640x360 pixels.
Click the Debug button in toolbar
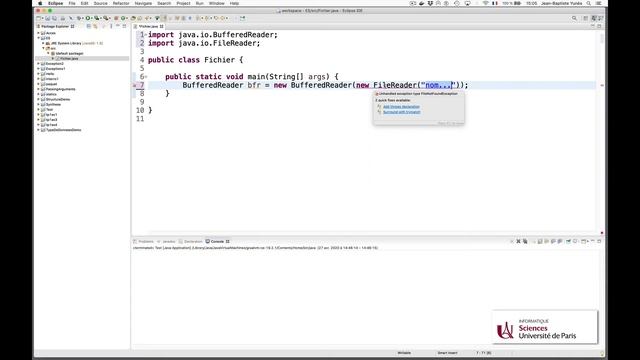coord(79,18)
